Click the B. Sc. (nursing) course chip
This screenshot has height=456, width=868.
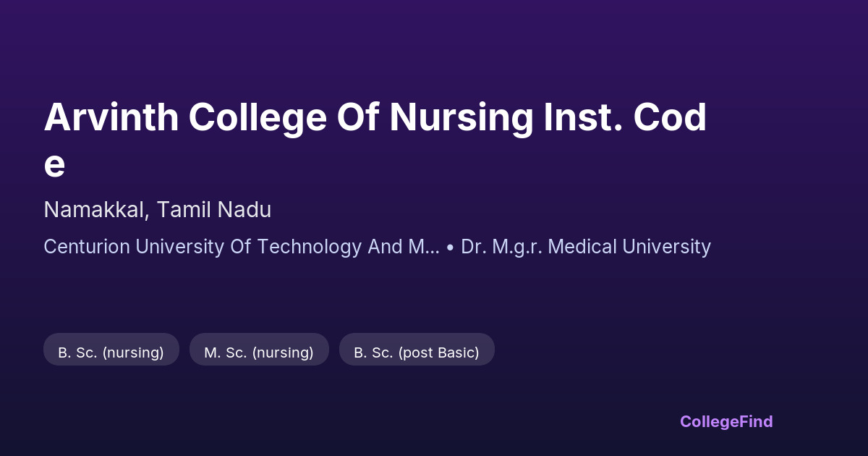pyautogui.click(x=111, y=352)
